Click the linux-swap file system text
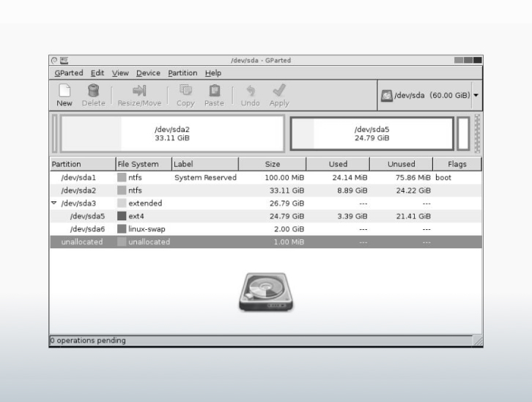 [x=147, y=228]
